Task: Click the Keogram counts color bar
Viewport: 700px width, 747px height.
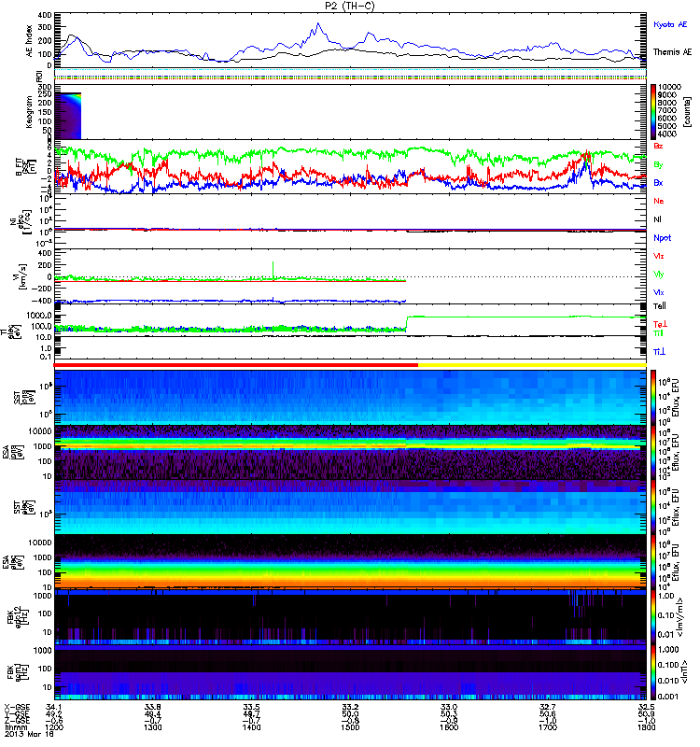Action: [x=653, y=111]
